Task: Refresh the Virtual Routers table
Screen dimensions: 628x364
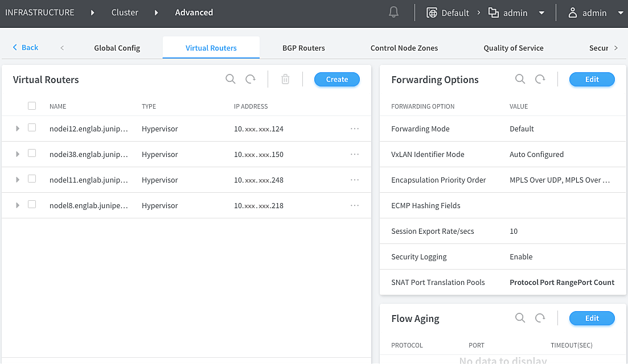Action: pos(251,80)
